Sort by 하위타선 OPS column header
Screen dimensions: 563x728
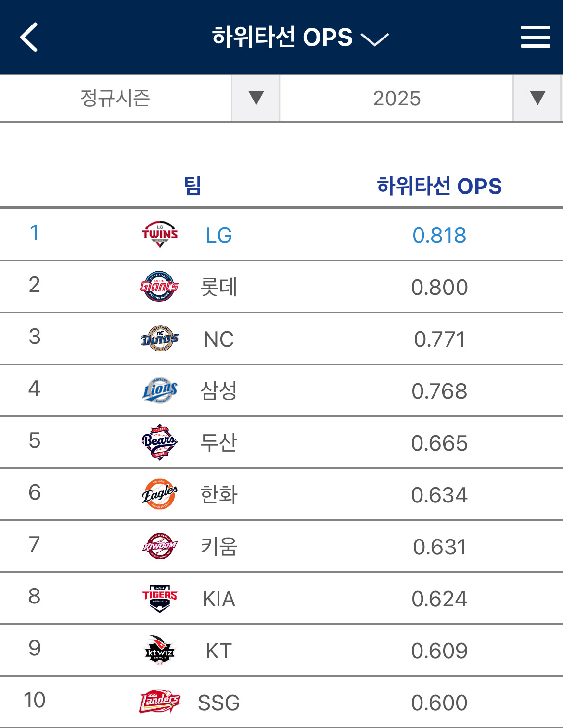pyautogui.click(x=439, y=186)
